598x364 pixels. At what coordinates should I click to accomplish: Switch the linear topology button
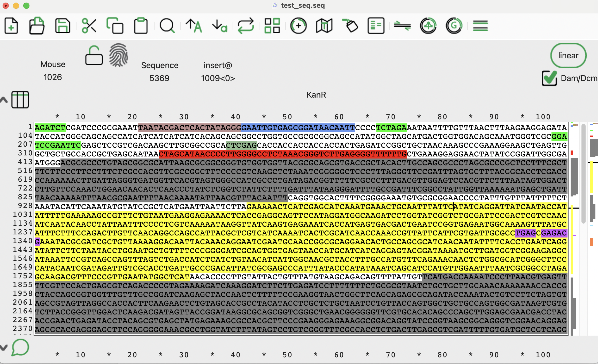pyautogui.click(x=568, y=56)
